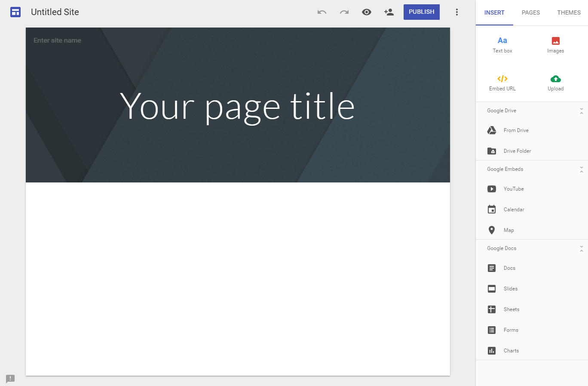Insert a Map embed

(x=508, y=230)
